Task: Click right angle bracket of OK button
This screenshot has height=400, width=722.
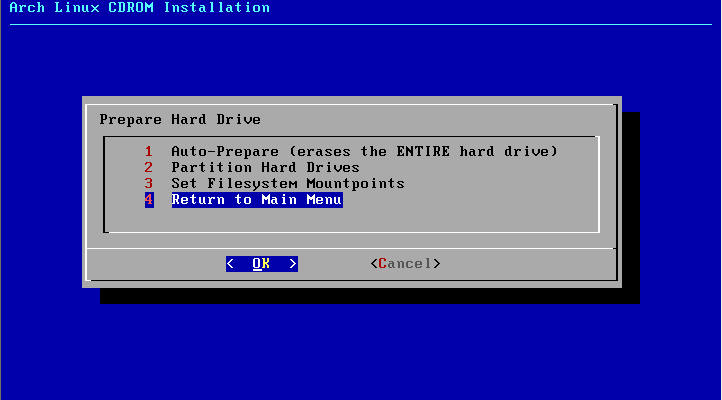Action: coord(293,264)
